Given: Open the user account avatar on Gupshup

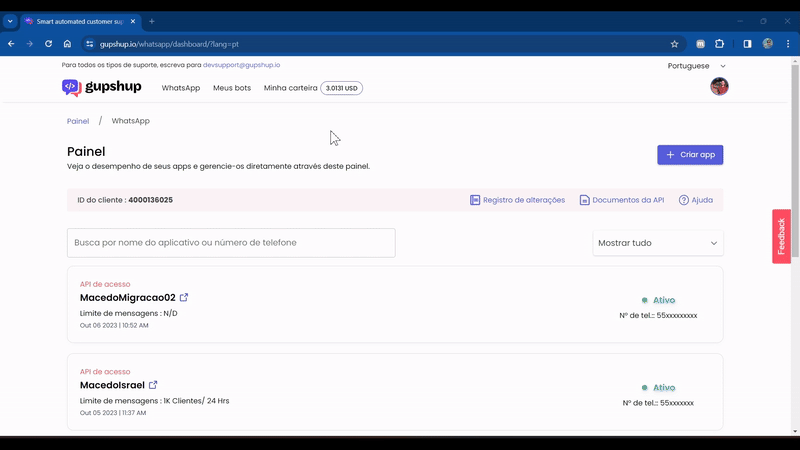Looking at the screenshot, I should click(x=719, y=86).
